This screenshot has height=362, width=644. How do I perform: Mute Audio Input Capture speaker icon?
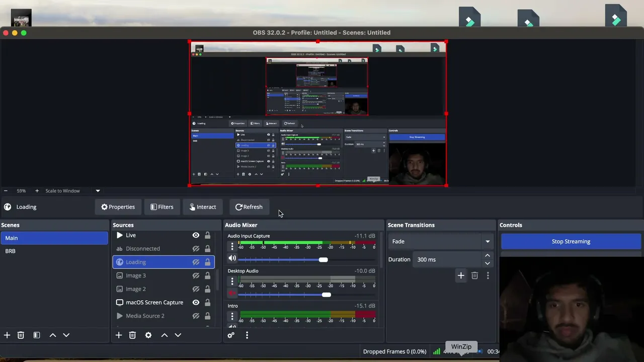tap(232, 258)
